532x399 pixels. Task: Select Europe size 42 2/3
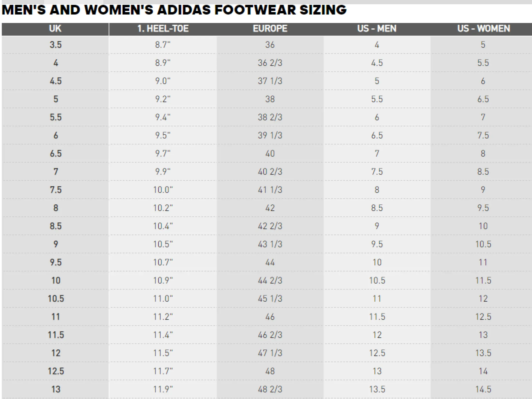tap(270, 226)
